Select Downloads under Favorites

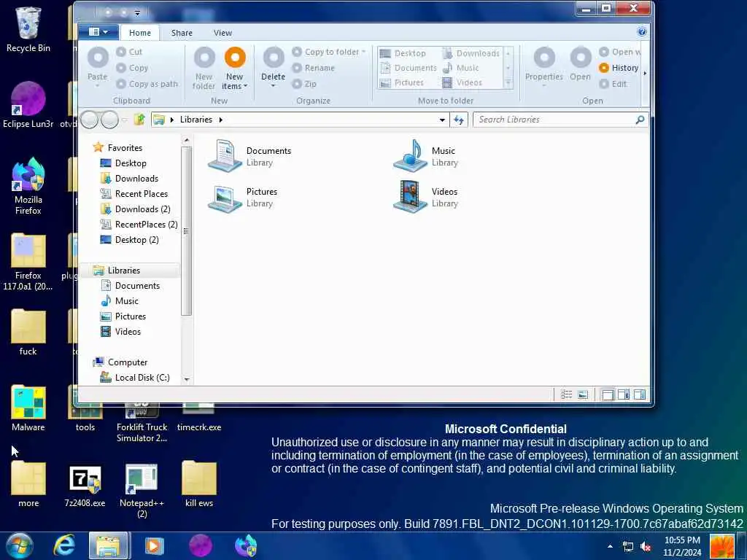pos(129,178)
